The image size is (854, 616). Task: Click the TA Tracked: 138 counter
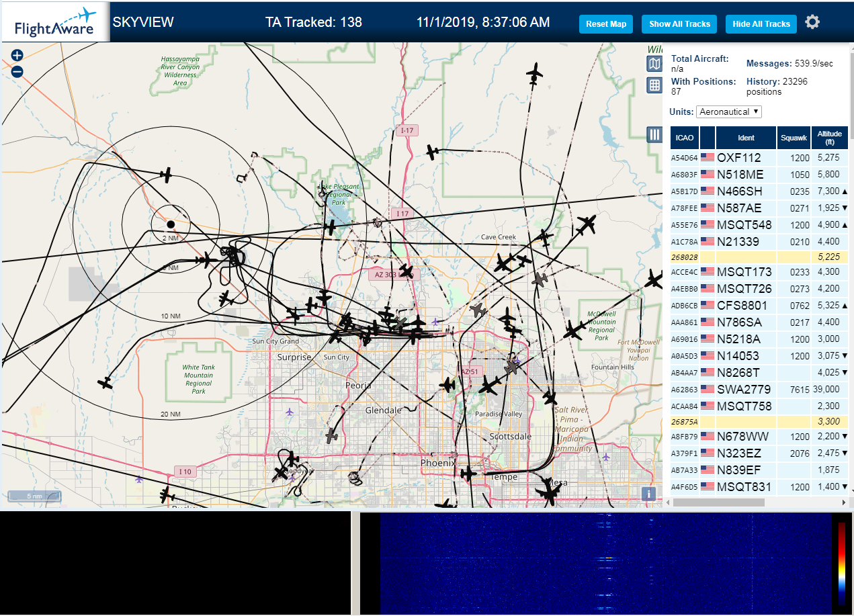tap(313, 22)
